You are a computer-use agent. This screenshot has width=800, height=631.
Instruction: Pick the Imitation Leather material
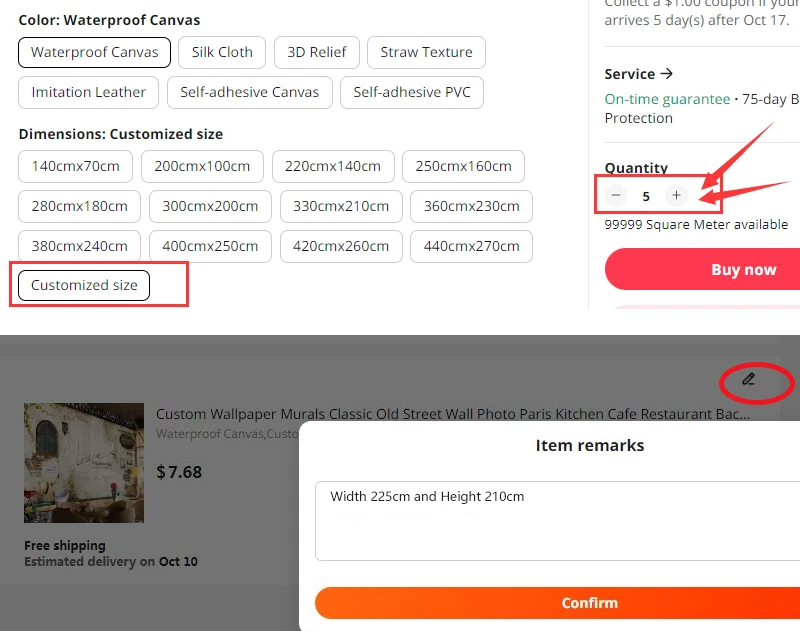(x=88, y=92)
